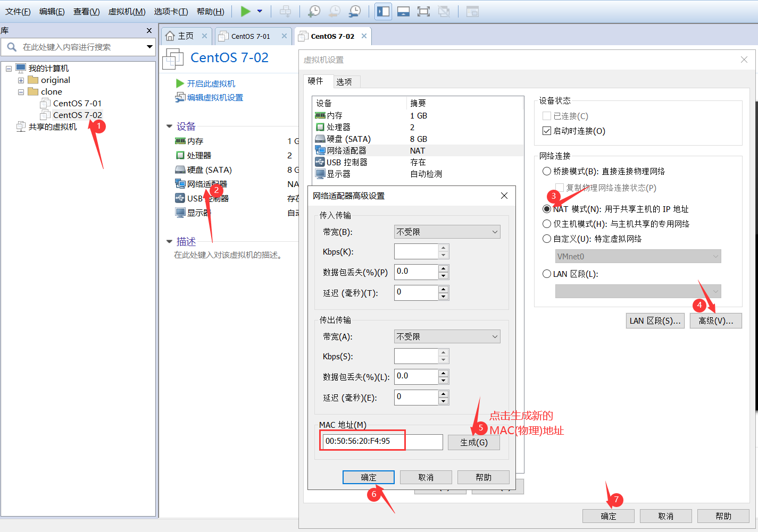Close the 主页 tab
This screenshot has height=532, width=758.
pos(204,36)
